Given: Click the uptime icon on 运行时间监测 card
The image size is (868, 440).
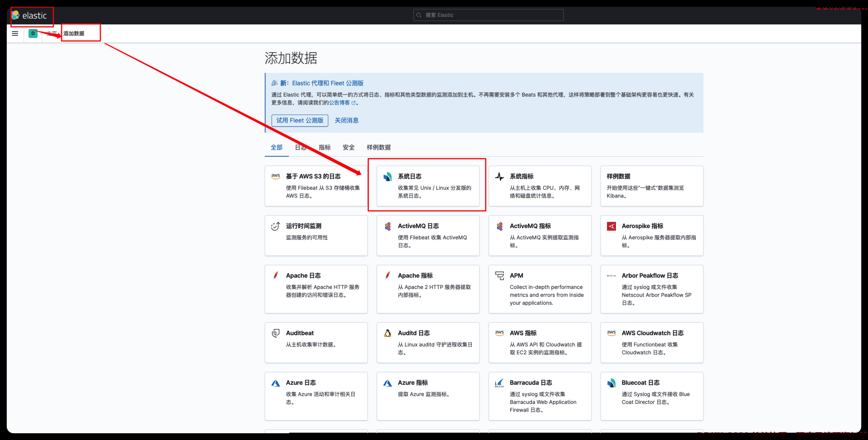Looking at the screenshot, I should click(x=276, y=226).
